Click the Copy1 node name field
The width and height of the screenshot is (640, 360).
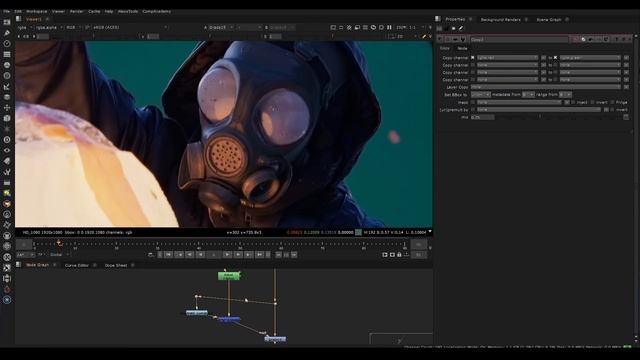(x=519, y=39)
